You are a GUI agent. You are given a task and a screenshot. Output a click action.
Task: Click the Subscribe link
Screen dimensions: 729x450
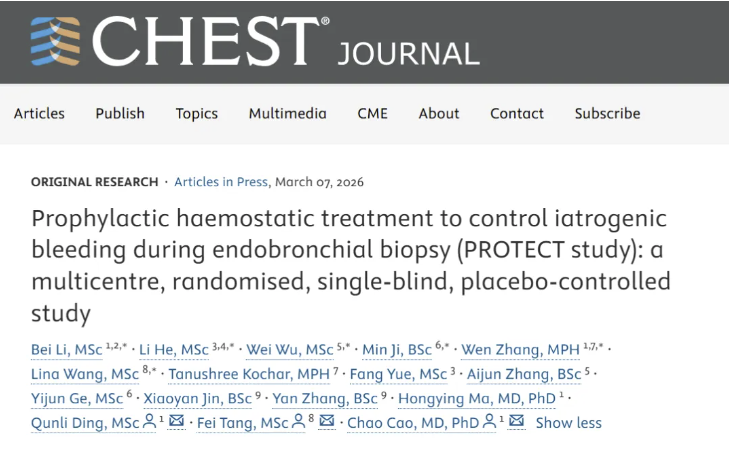point(607,113)
